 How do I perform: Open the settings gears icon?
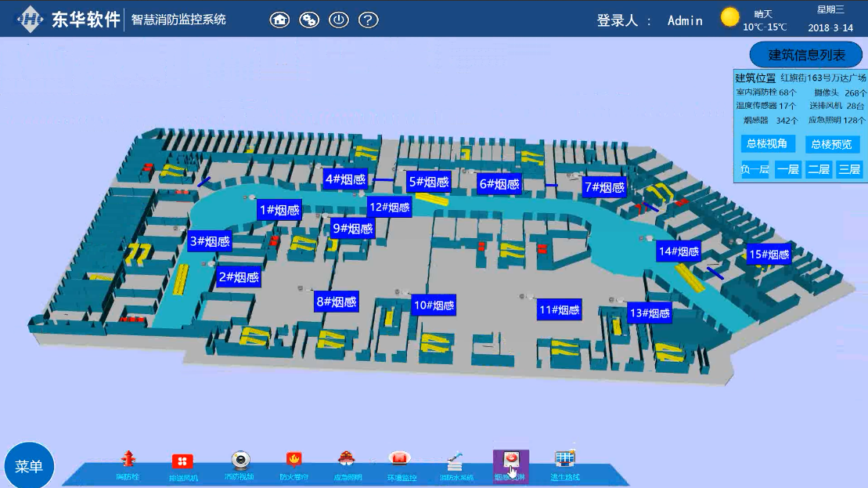(x=309, y=20)
